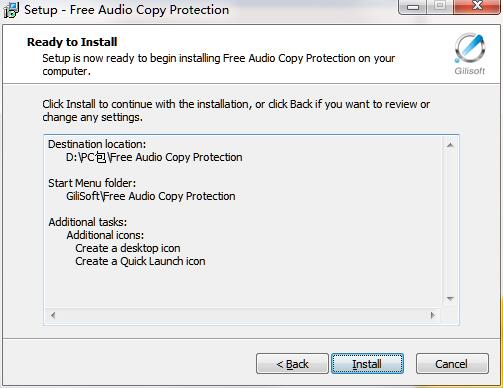Click the summary box scroll down arrow
The image size is (503, 388).
point(450,299)
